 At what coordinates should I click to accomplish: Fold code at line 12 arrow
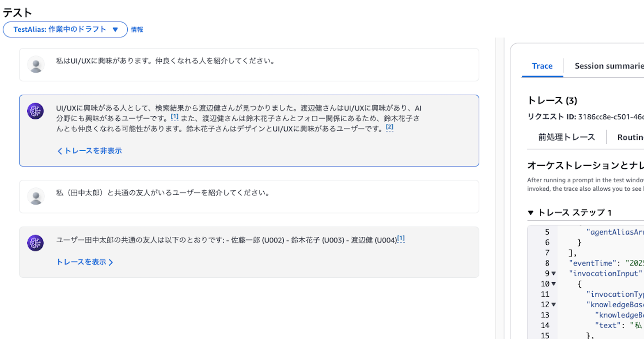[554, 305]
